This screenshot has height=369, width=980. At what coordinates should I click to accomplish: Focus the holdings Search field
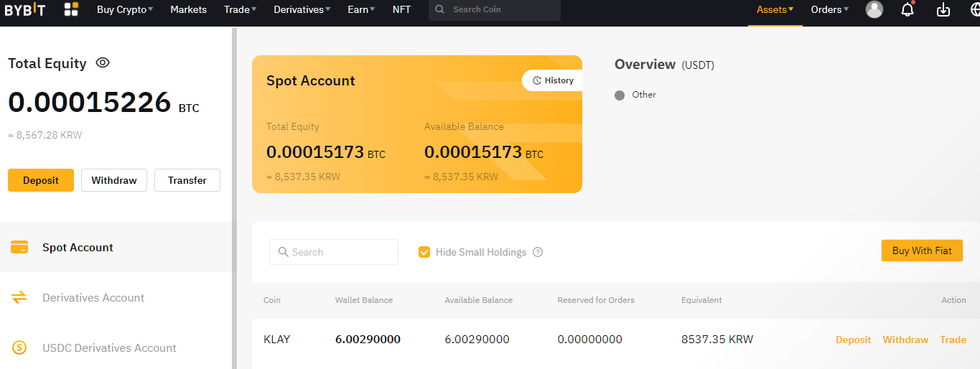pyautogui.click(x=334, y=252)
